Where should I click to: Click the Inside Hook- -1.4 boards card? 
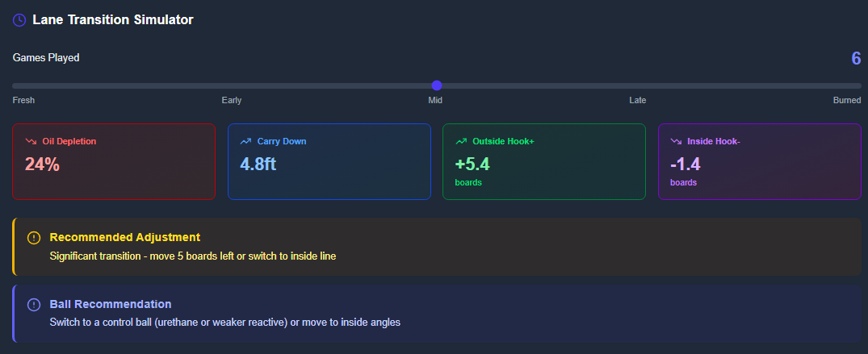point(759,161)
